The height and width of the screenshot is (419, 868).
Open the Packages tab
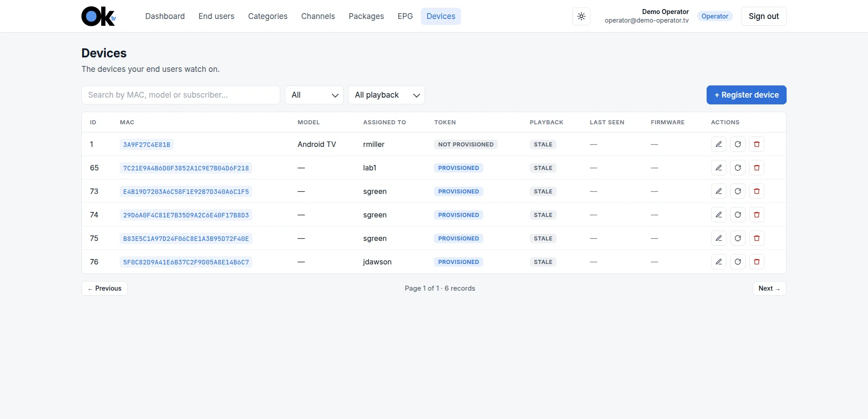click(366, 16)
